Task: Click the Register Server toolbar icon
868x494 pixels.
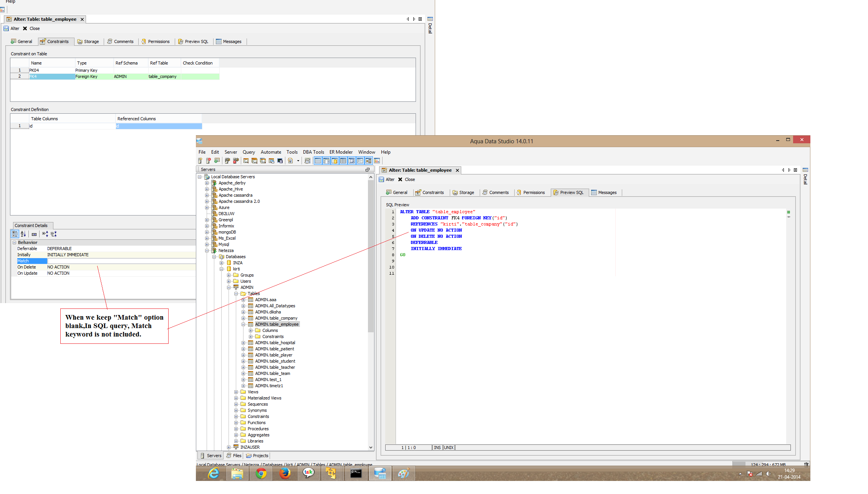Action: tap(200, 161)
